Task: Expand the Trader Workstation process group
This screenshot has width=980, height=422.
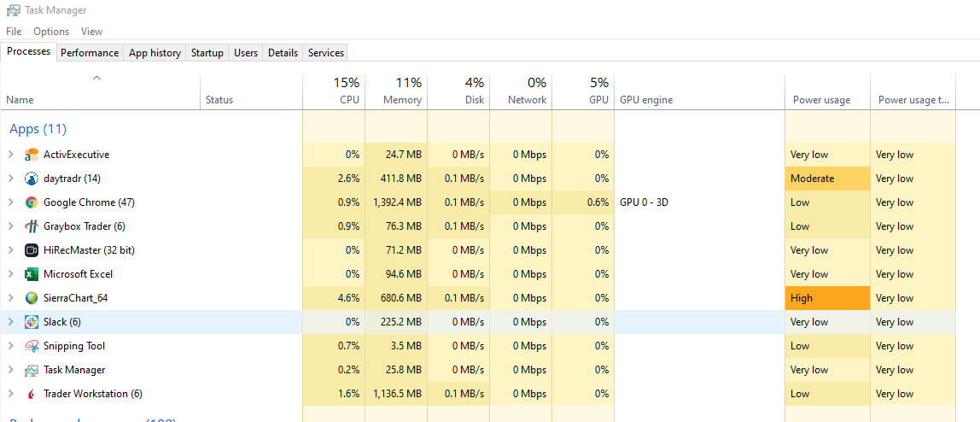Action: [x=10, y=394]
